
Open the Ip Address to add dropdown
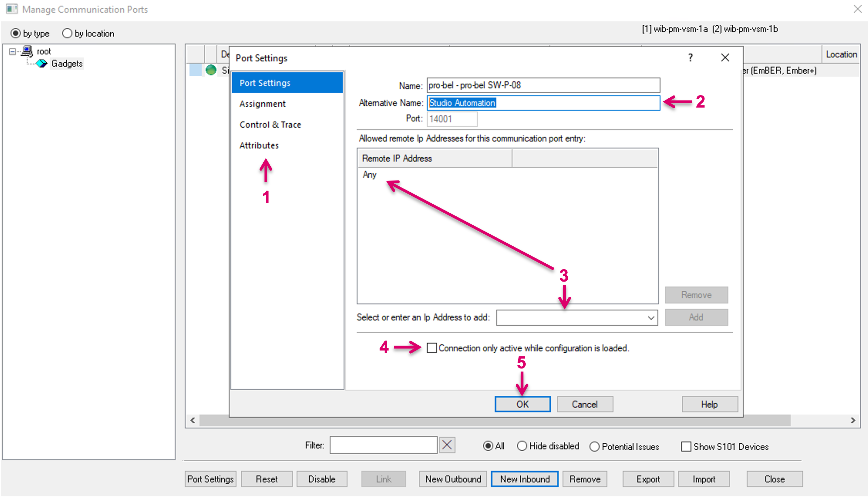tap(650, 318)
